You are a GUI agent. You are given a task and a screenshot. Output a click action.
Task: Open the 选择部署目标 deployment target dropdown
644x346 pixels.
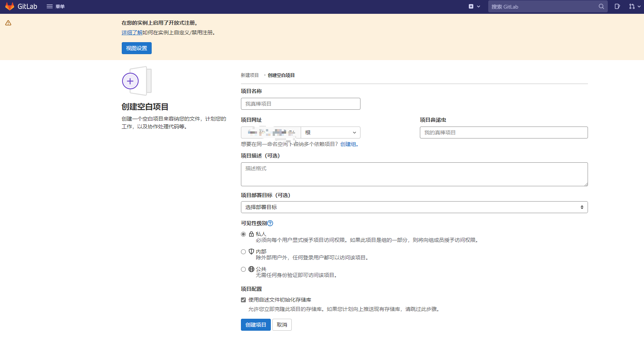point(414,207)
